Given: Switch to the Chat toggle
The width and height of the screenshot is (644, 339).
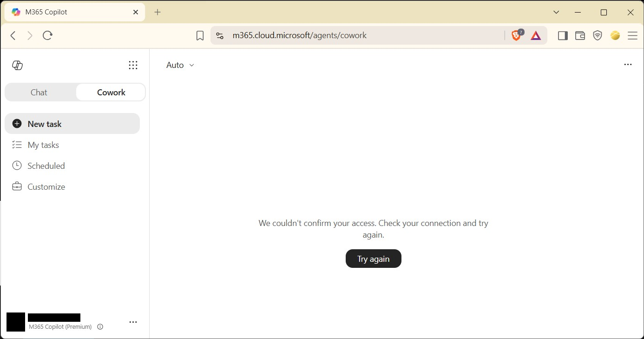Looking at the screenshot, I should (39, 92).
